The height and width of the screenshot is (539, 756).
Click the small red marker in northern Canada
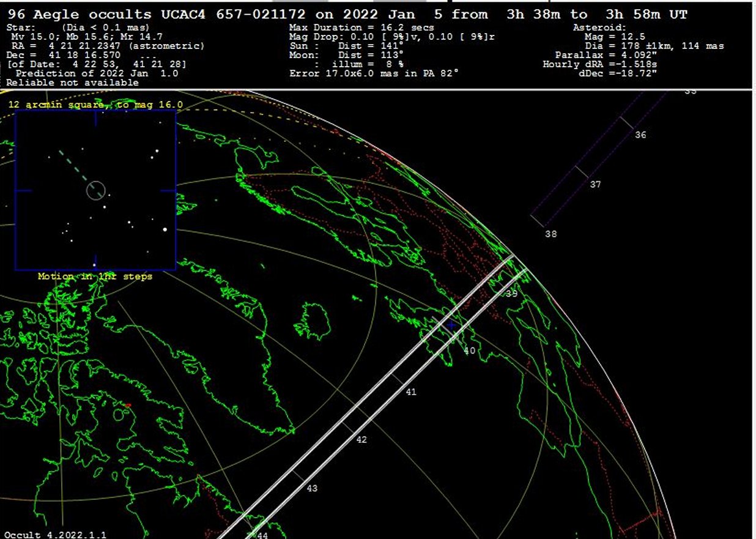(x=128, y=405)
